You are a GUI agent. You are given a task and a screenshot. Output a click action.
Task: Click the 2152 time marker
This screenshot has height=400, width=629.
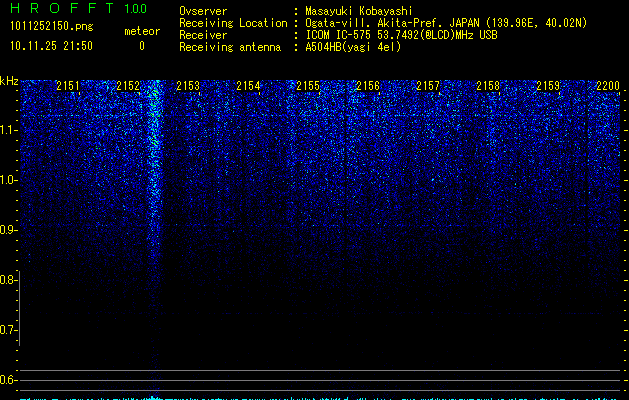(x=128, y=86)
